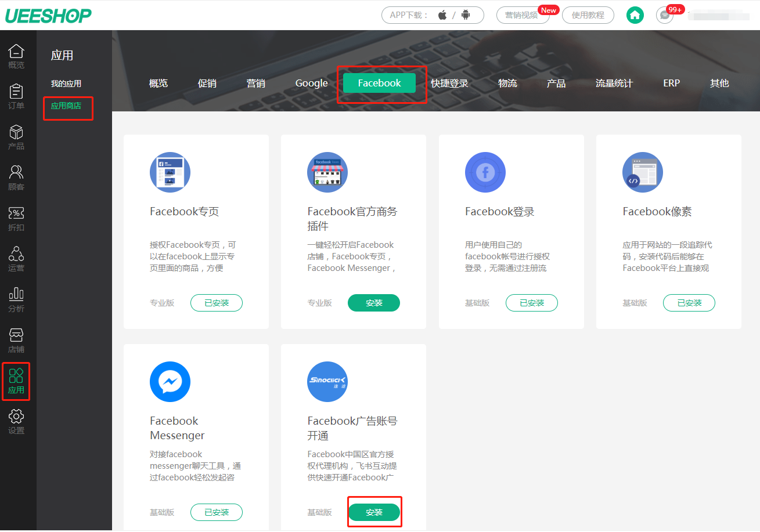Click the Facebook Messenger card title
Image resolution: width=760 pixels, height=532 pixels.
coord(177,428)
